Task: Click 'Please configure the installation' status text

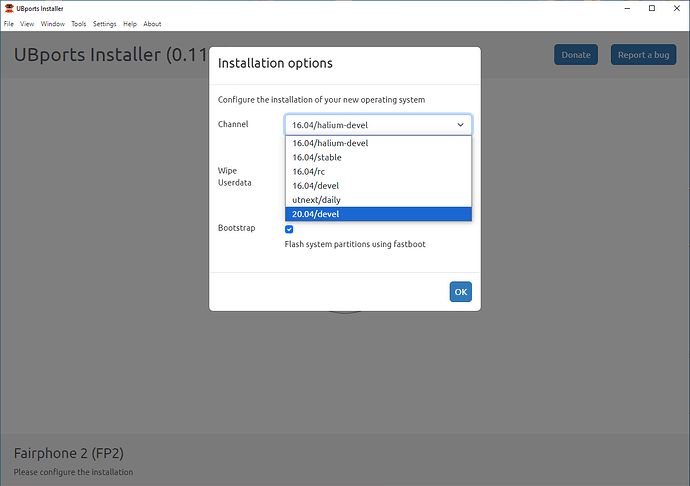Action: (73, 472)
